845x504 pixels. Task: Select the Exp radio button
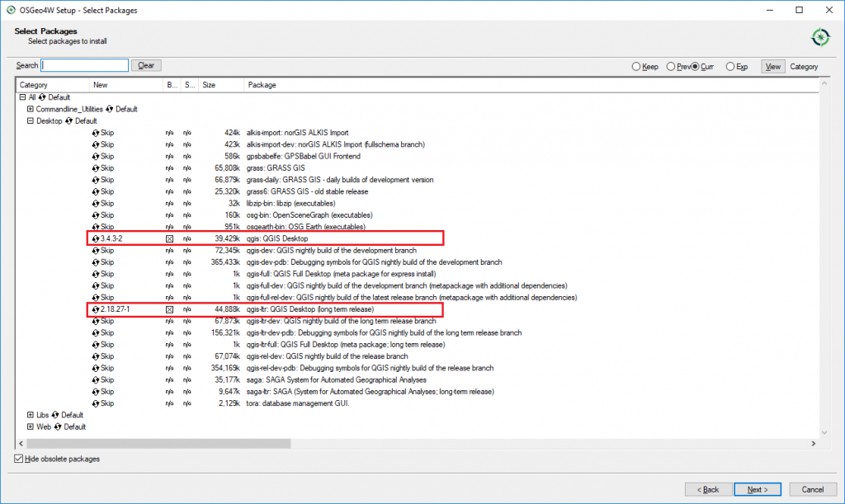click(x=729, y=67)
